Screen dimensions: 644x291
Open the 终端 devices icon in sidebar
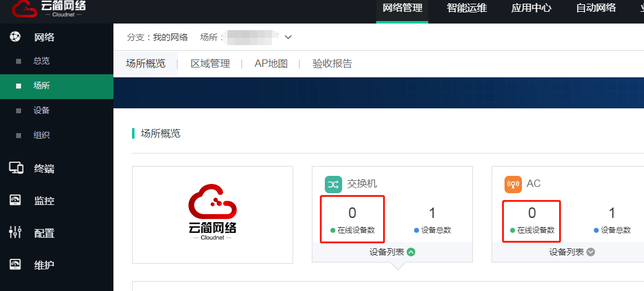(15, 168)
